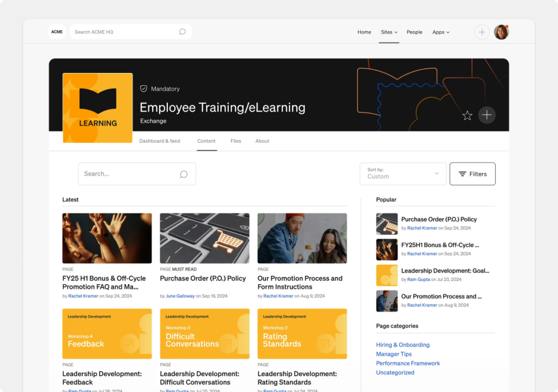Click the plus icon beside user avatar
Viewport: 558px width, 392px height.
(x=482, y=32)
